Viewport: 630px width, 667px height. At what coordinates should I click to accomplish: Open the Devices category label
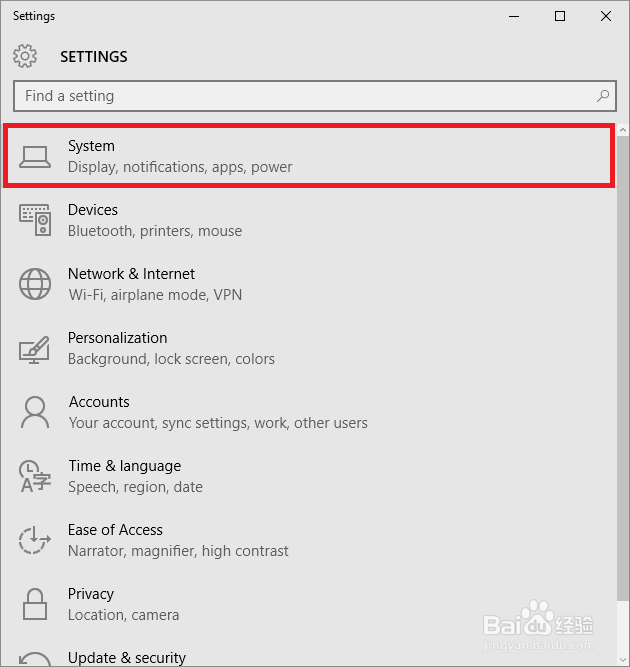pyautogui.click(x=93, y=210)
